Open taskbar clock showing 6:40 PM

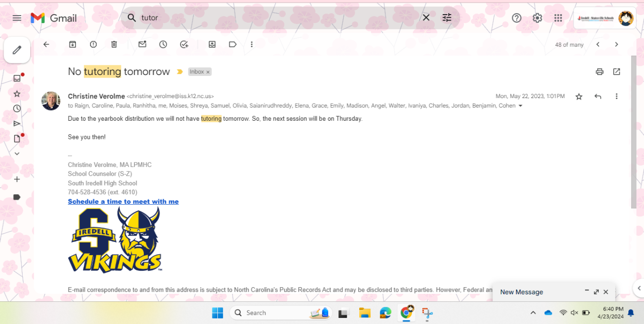(x=610, y=313)
